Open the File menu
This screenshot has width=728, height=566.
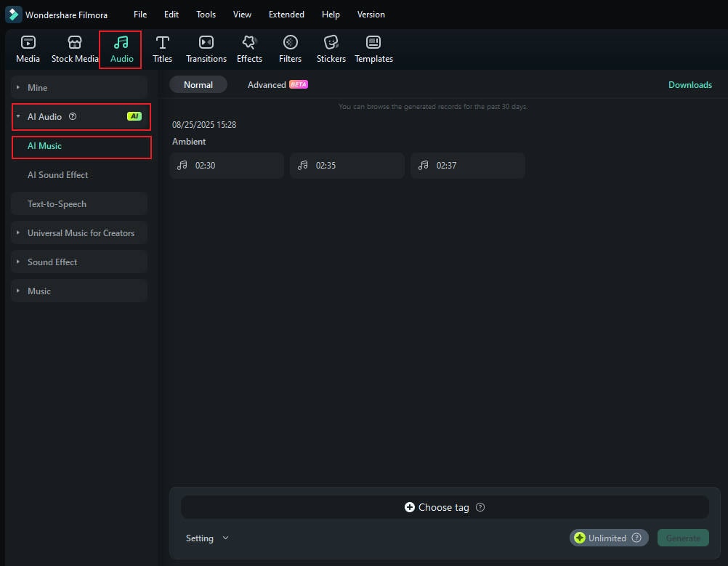[140, 15]
